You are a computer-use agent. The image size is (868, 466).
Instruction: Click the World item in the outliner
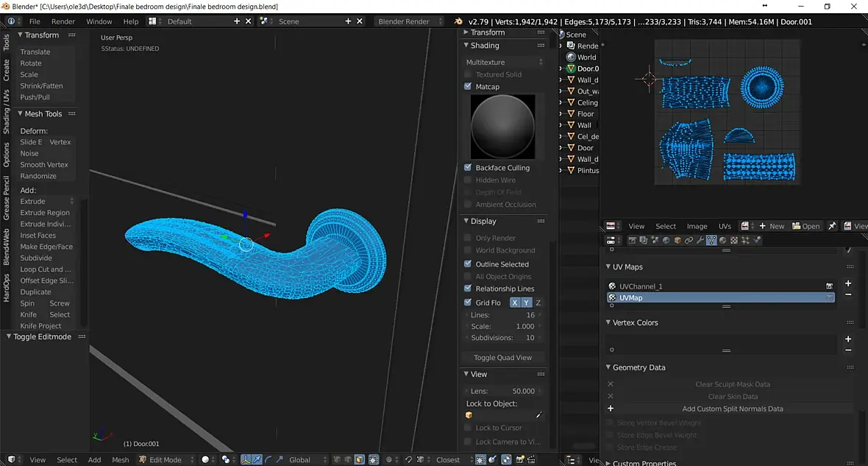pos(586,57)
